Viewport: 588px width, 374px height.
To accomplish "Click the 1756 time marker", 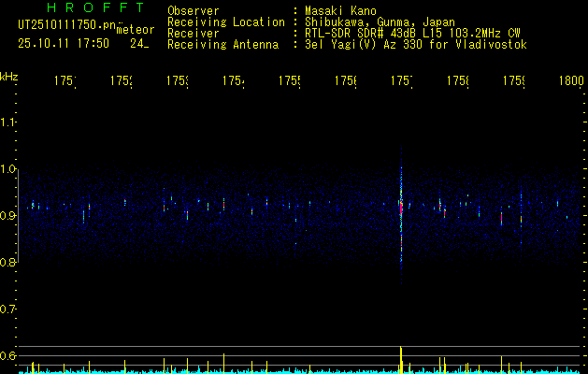I will click(x=346, y=80).
